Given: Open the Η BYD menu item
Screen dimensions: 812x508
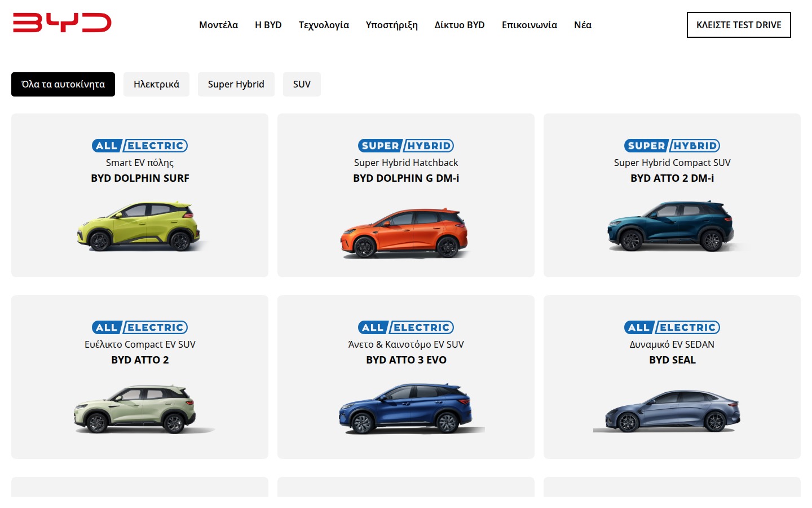Looking at the screenshot, I should click(268, 25).
